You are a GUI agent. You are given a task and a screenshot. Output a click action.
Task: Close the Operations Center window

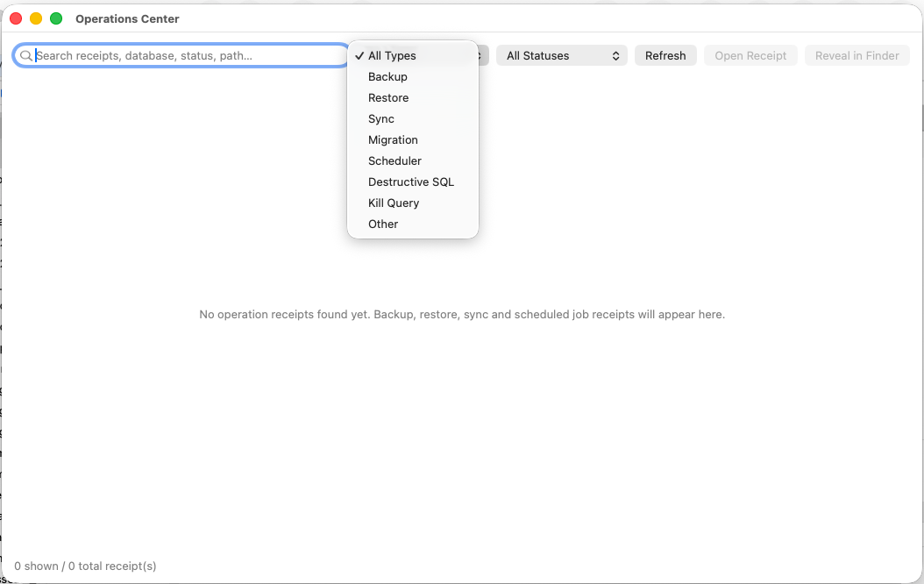pos(16,19)
